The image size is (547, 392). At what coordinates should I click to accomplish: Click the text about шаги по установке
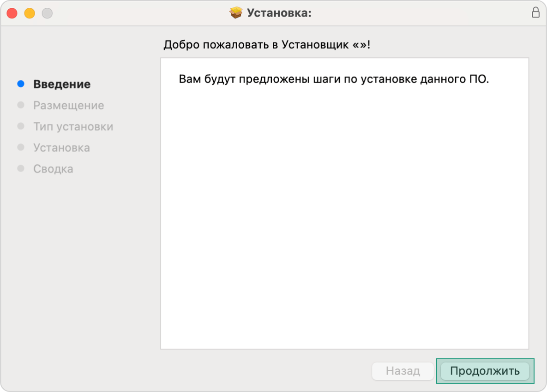334,79
